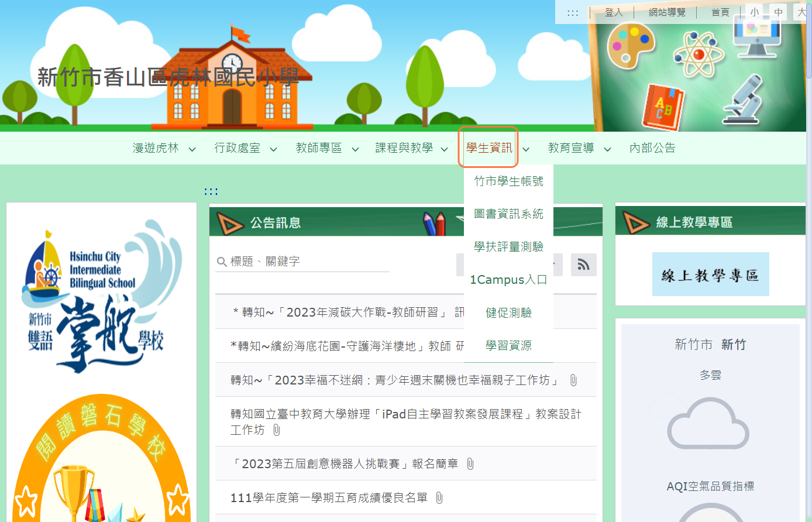812x522 pixels.
Task: Open attachment icon for 創意機器人挑戰賽 announcement
Action: point(470,464)
